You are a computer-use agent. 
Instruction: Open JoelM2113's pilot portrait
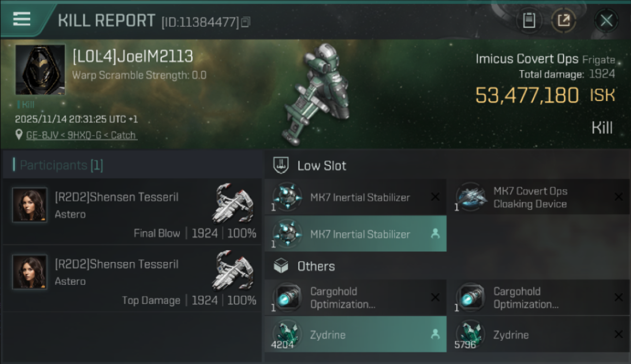40,69
